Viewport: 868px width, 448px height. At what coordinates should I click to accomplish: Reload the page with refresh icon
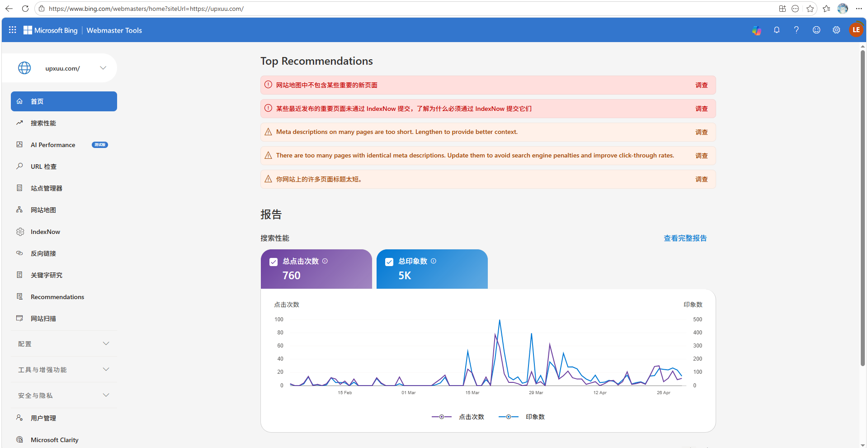(25, 9)
